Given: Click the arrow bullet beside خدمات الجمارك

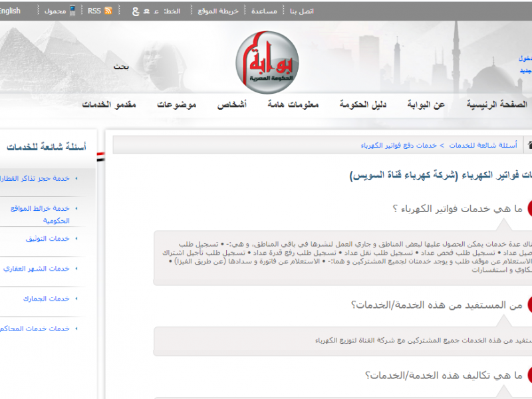Looking at the screenshot, I should point(76,299).
